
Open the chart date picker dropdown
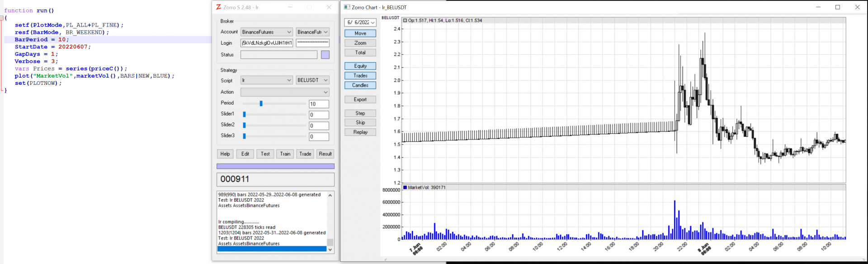coord(373,23)
